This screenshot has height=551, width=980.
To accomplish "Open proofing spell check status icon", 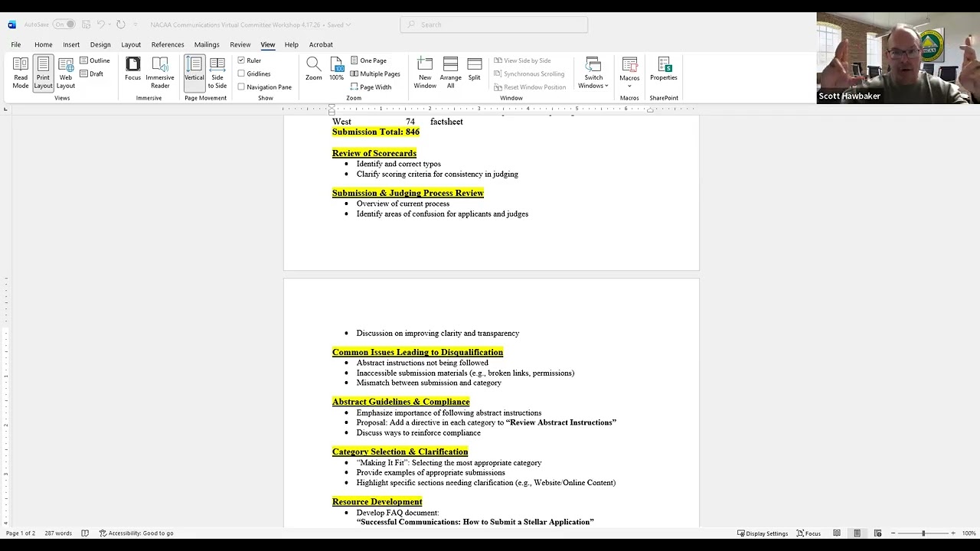I will click(x=85, y=533).
